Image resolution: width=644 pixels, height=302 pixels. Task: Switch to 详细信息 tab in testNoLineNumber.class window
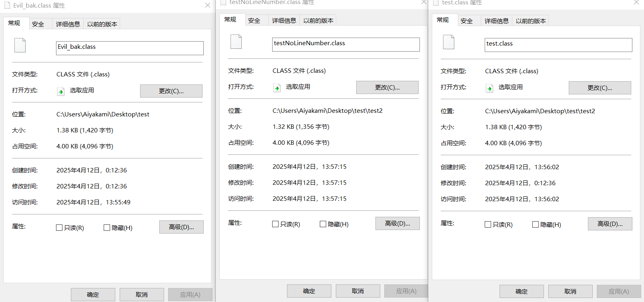click(284, 20)
